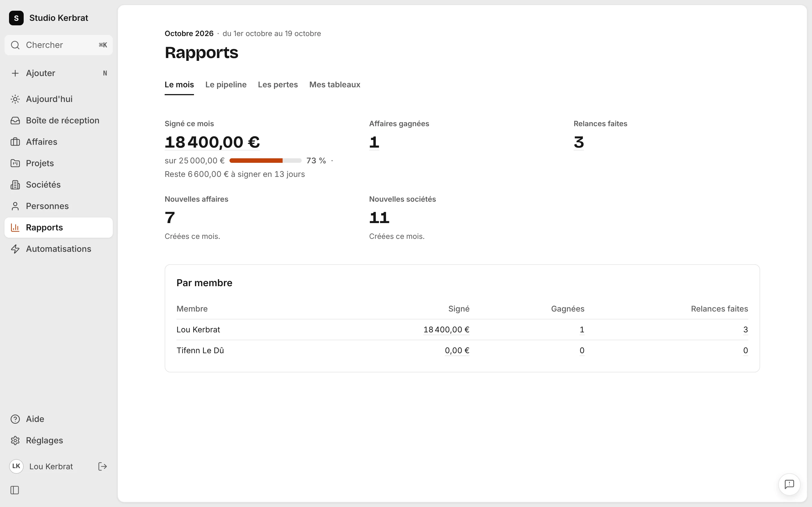Viewport: 812px width, 507px height.
Task: Click the Sociétés building icon
Action: coord(15,185)
